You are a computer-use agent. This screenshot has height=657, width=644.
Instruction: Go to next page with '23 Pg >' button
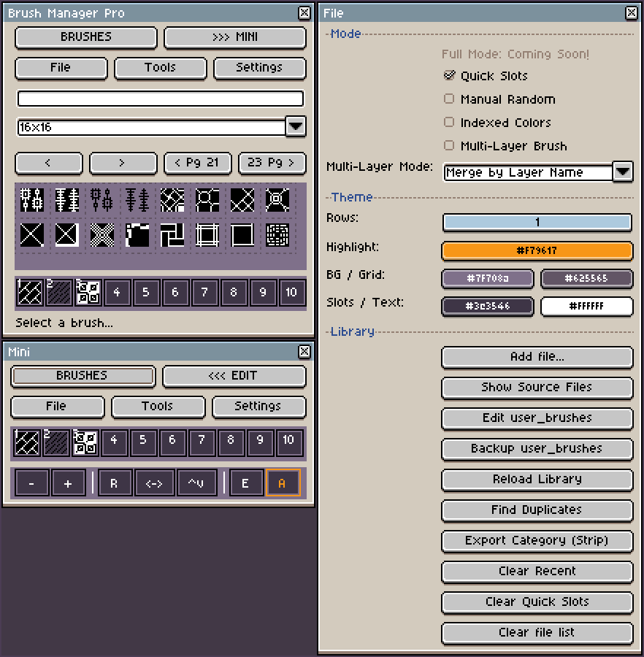(272, 163)
